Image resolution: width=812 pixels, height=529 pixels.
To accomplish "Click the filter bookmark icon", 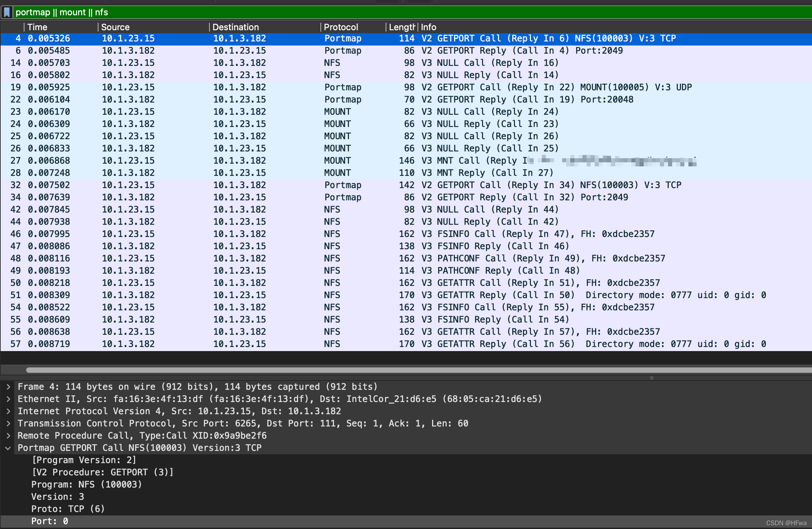I will 7,12.
